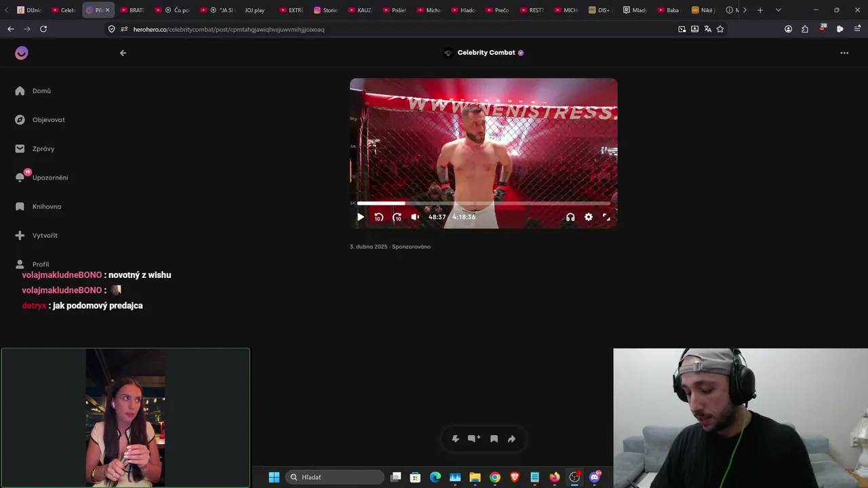The width and height of the screenshot is (868, 488).
Task: Reload the page in the browser
Action: [x=43, y=29]
